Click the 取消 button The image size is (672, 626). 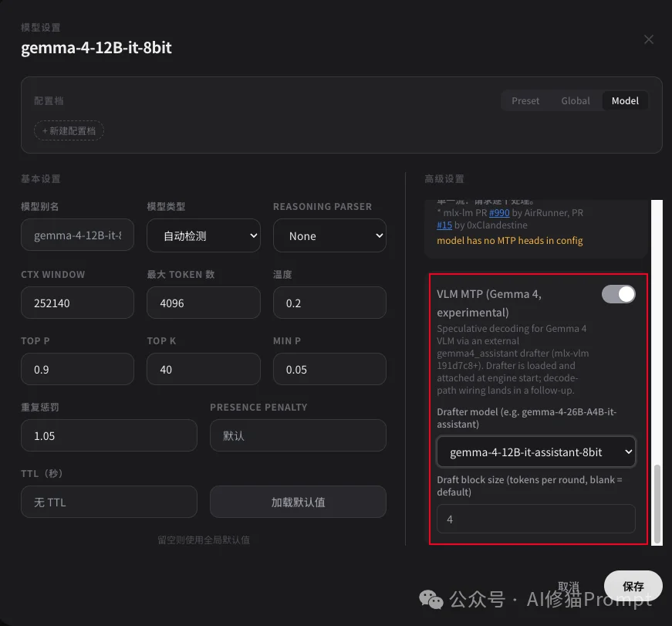pos(569,586)
